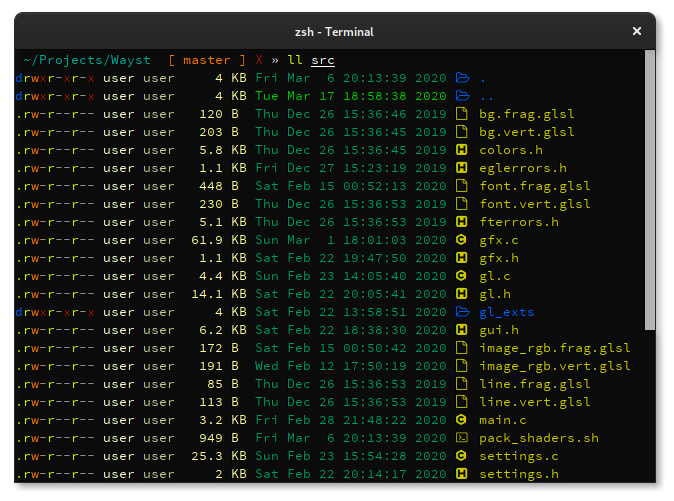674x501 pixels.
Task: Click the file name gfx.h
Action: pyautogui.click(x=499, y=259)
